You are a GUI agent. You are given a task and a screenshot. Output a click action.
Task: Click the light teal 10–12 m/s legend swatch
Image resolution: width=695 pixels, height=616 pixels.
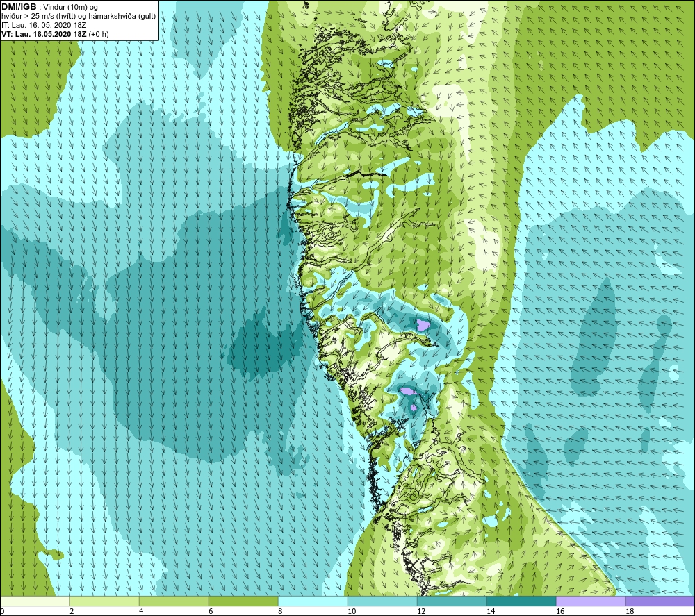pyautogui.click(x=382, y=601)
